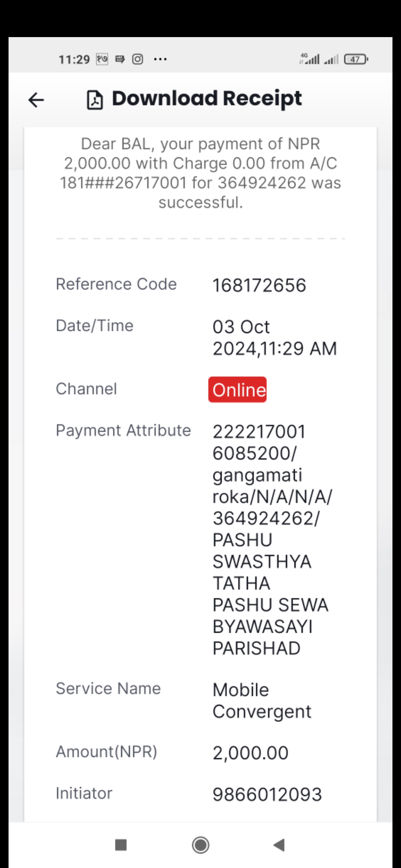Tap the payment success message text
The image size is (401, 868).
[200, 173]
